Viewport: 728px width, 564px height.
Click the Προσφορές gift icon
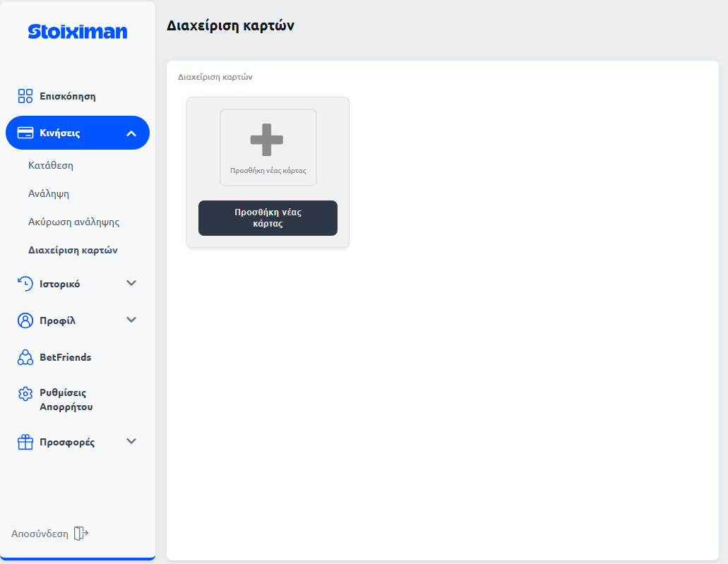(25, 443)
